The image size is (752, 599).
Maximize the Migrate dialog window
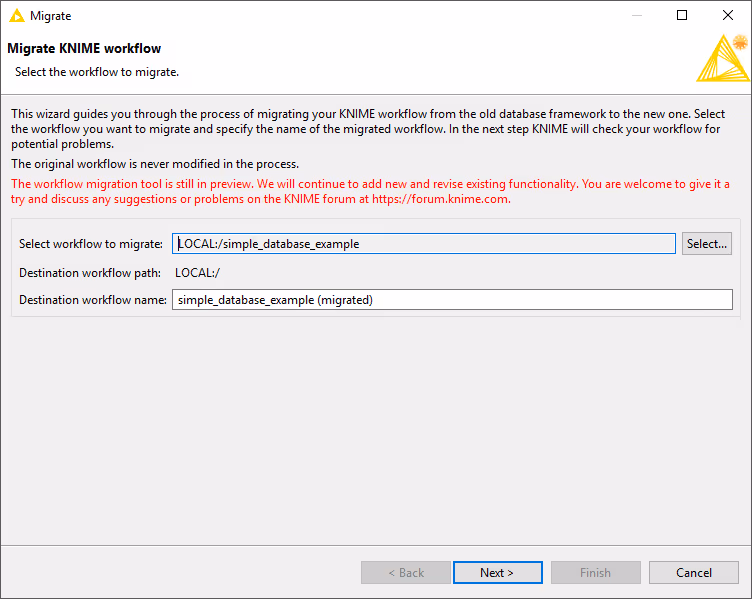(682, 16)
